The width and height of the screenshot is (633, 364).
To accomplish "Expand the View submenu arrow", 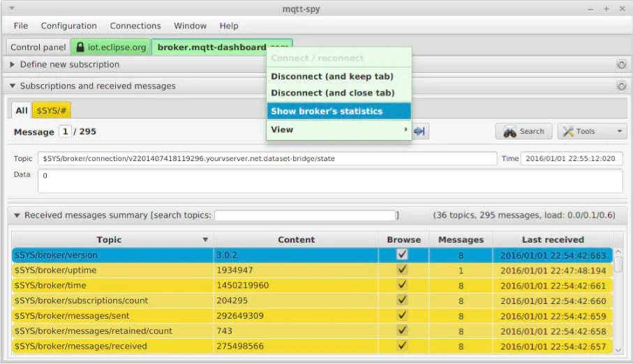I will click(405, 130).
